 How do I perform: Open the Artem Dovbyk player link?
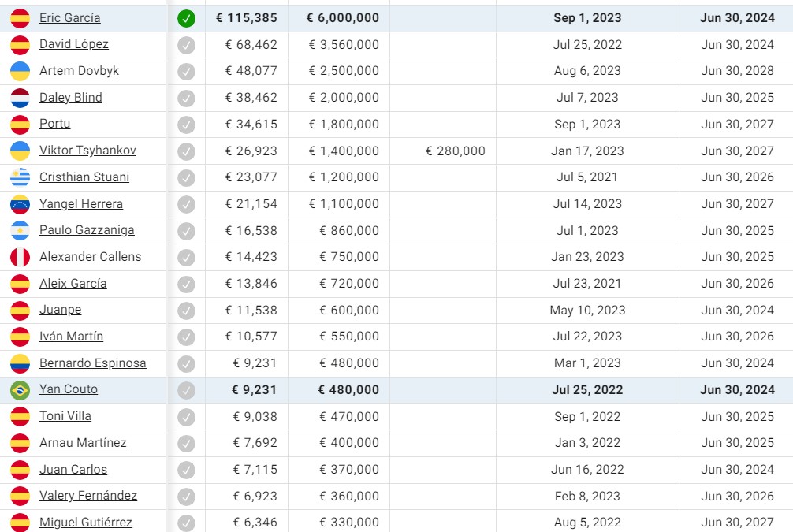point(79,71)
